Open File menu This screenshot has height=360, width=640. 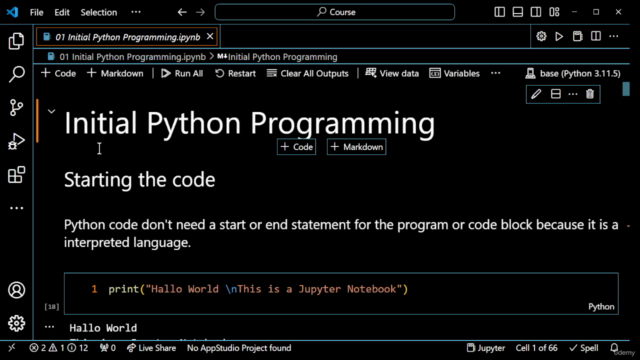[36, 12]
